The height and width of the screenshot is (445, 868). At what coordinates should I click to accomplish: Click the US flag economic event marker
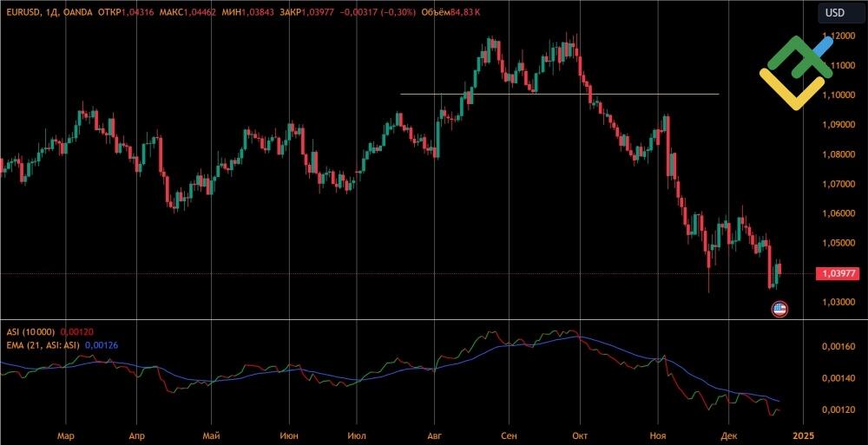779,310
